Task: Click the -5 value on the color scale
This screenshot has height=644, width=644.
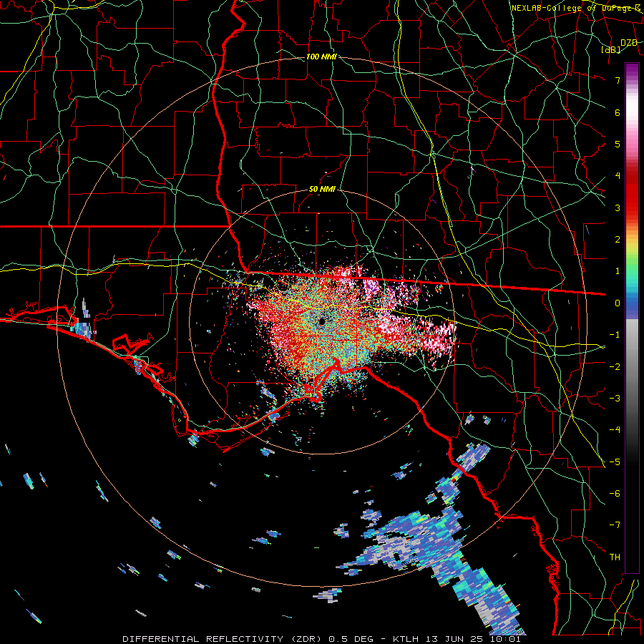Action: pyautogui.click(x=615, y=462)
